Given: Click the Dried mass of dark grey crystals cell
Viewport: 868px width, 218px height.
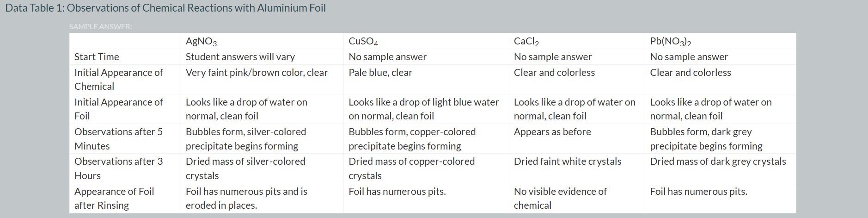Looking at the screenshot, I should [x=718, y=162].
